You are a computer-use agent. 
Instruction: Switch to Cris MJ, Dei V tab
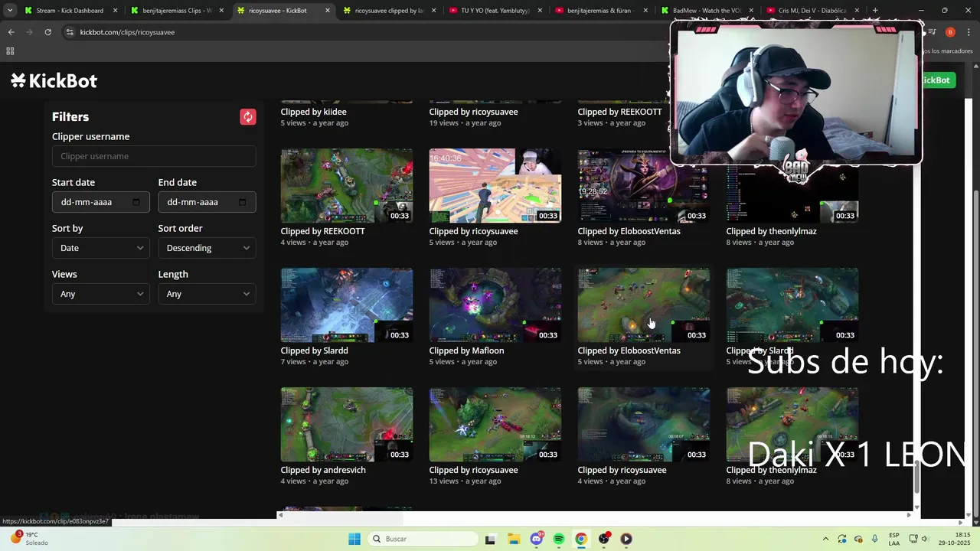(813, 11)
